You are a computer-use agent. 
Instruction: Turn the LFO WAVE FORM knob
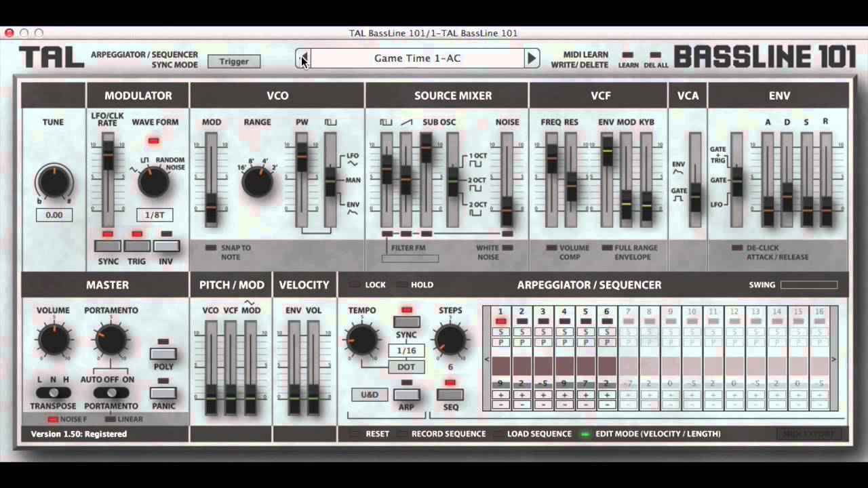coord(154,182)
